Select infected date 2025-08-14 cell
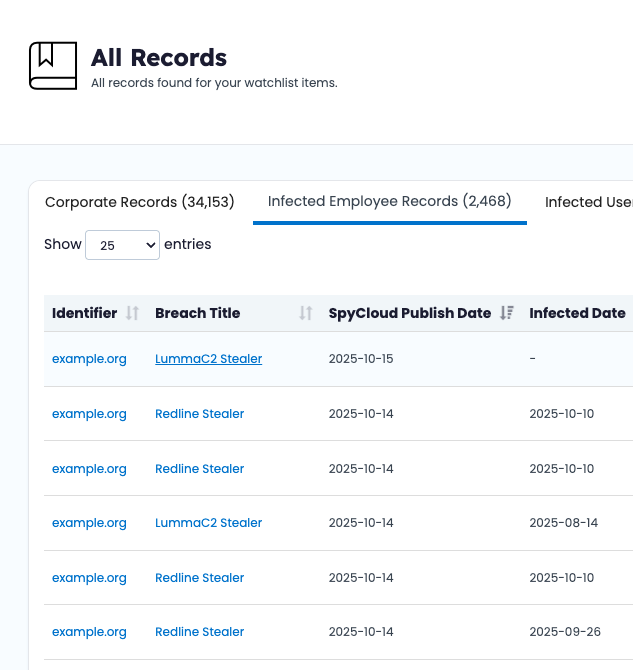Viewport: 633px width, 670px height. tap(564, 523)
